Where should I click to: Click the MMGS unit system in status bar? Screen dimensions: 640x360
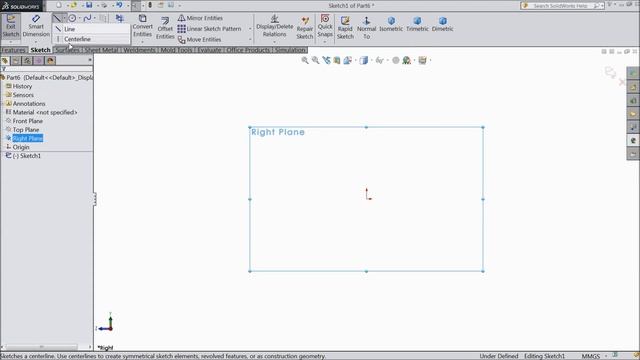pyautogui.click(x=591, y=356)
